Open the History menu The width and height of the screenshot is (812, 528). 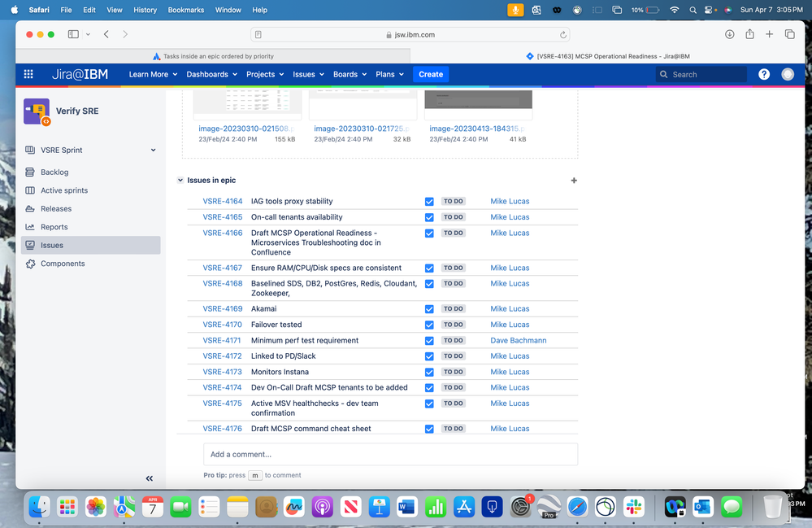tap(145, 10)
